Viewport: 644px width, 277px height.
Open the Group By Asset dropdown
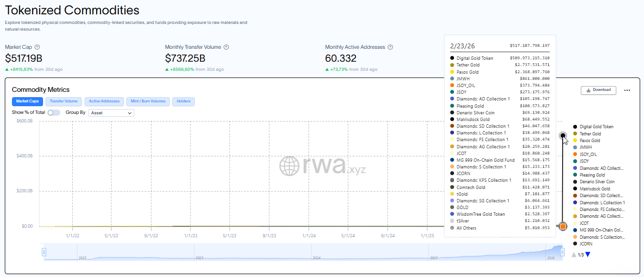tap(111, 112)
